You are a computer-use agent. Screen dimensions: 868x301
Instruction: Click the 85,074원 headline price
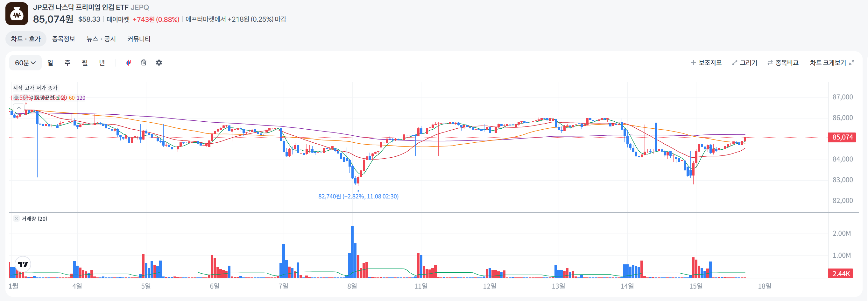pyautogui.click(x=53, y=19)
